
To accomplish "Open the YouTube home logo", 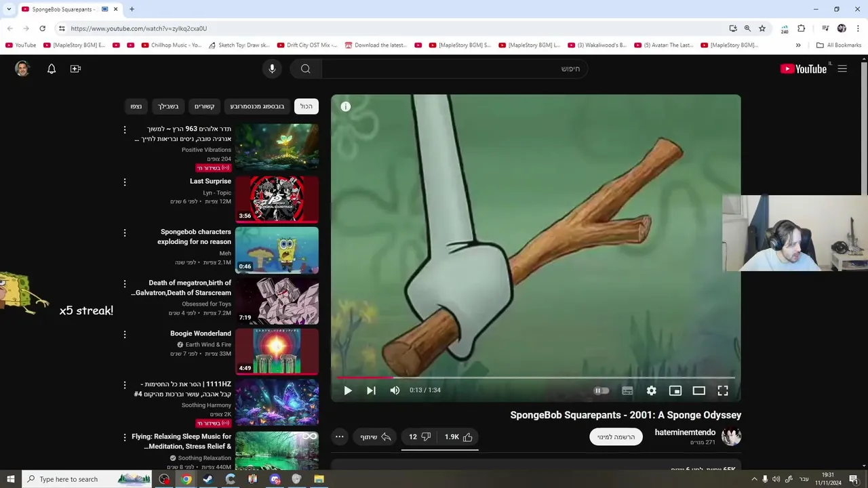I will coord(804,68).
